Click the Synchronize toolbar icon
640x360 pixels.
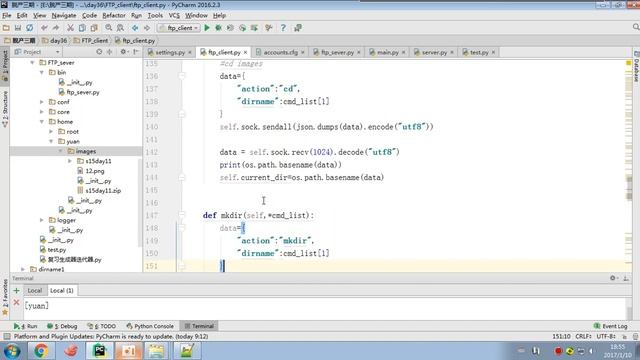tap(29, 28)
